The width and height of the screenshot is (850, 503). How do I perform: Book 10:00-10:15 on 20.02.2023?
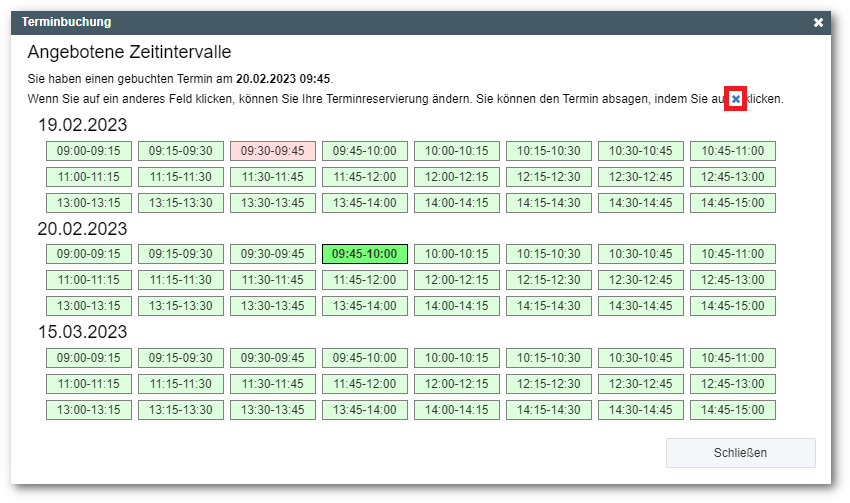point(456,254)
